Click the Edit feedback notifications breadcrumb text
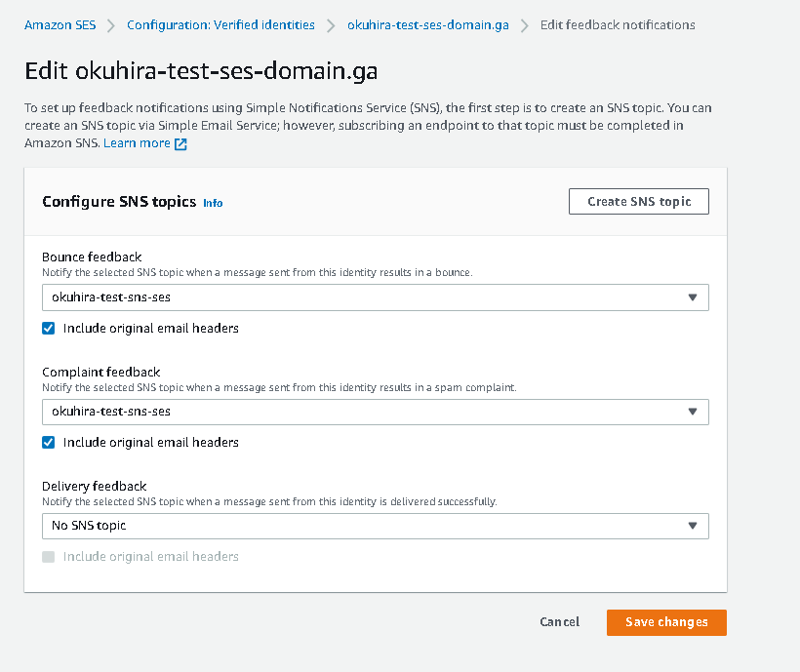800x672 pixels. (618, 25)
